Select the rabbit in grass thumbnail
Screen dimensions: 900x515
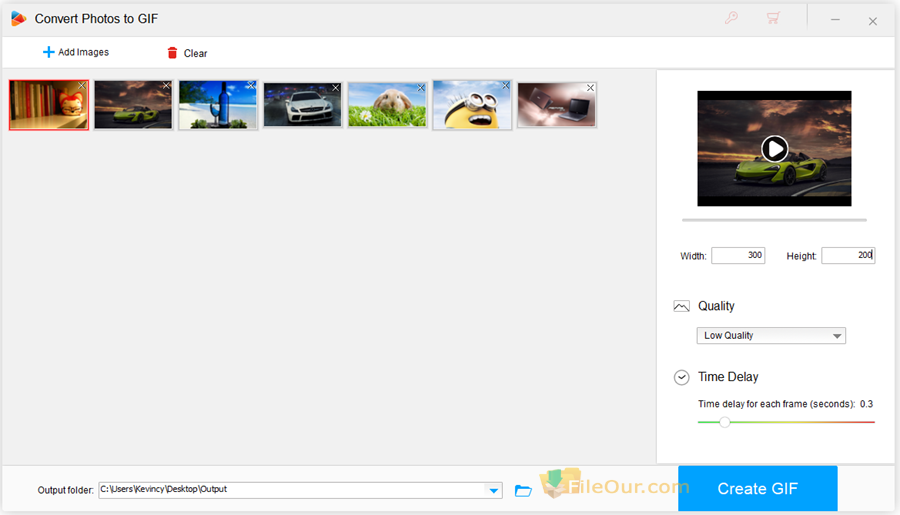tap(387, 105)
